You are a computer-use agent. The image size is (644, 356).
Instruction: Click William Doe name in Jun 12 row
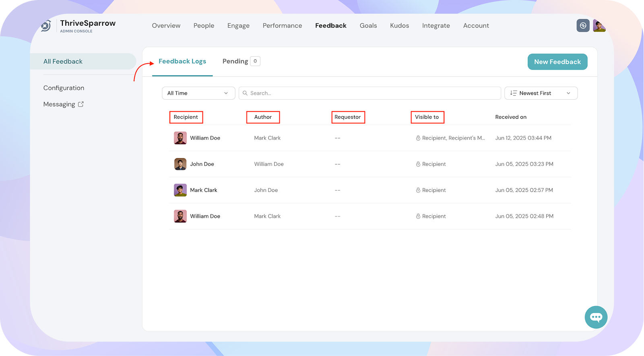click(205, 138)
